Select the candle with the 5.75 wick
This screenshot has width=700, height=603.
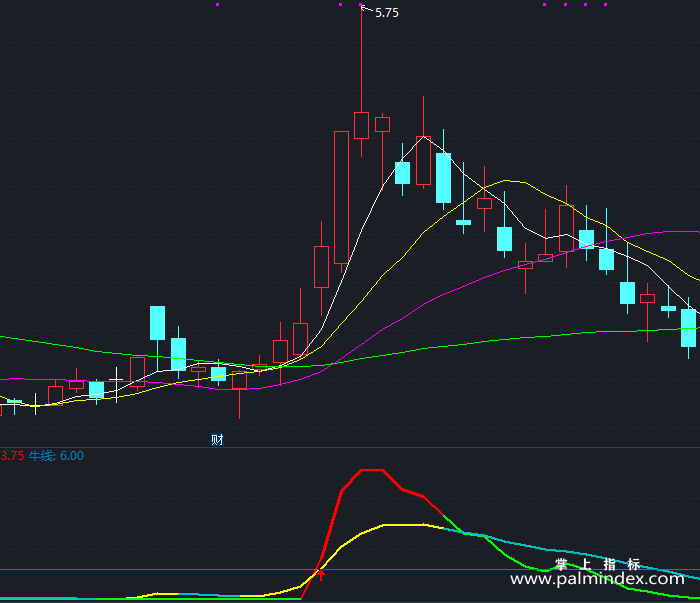point(362,125)
